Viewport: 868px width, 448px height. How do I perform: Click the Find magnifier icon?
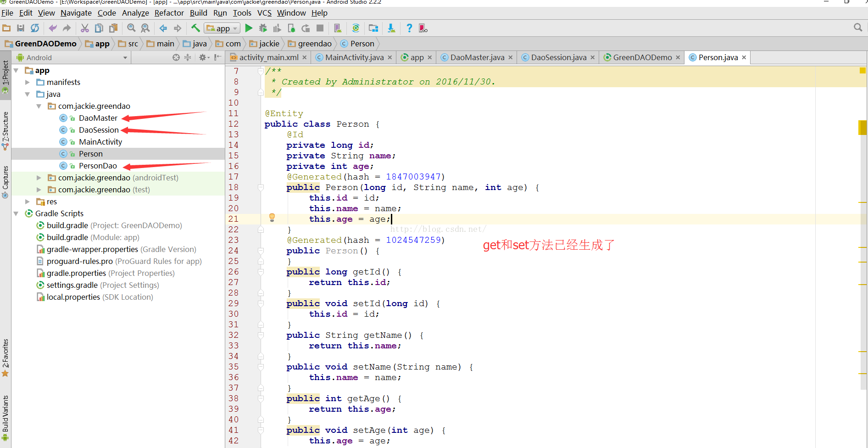(x=131, y=28)
